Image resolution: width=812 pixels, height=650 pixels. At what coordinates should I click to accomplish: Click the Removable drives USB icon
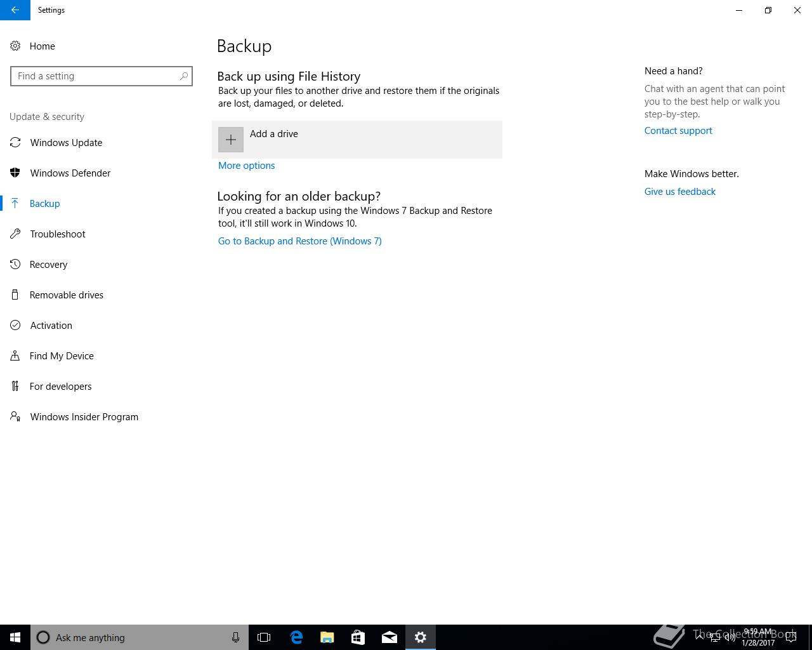(15, 295)
